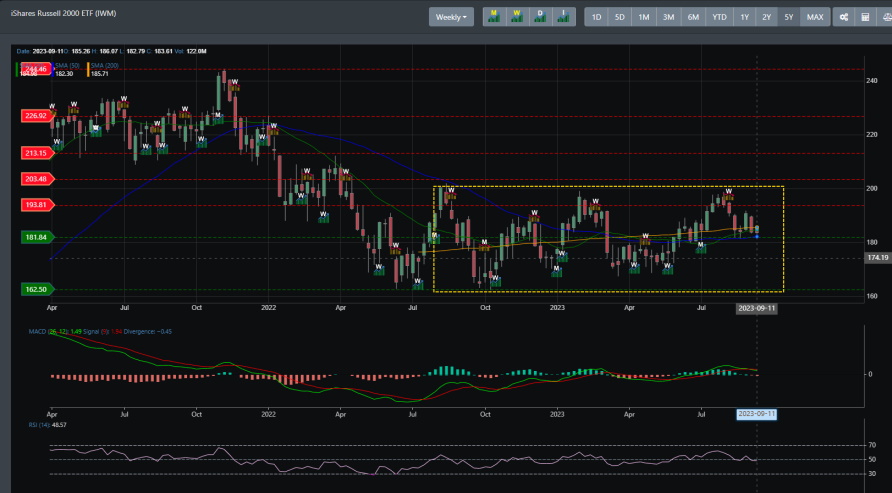Click the SMA (50) legend entry
The image size is (892, 493).
[67, 66]
